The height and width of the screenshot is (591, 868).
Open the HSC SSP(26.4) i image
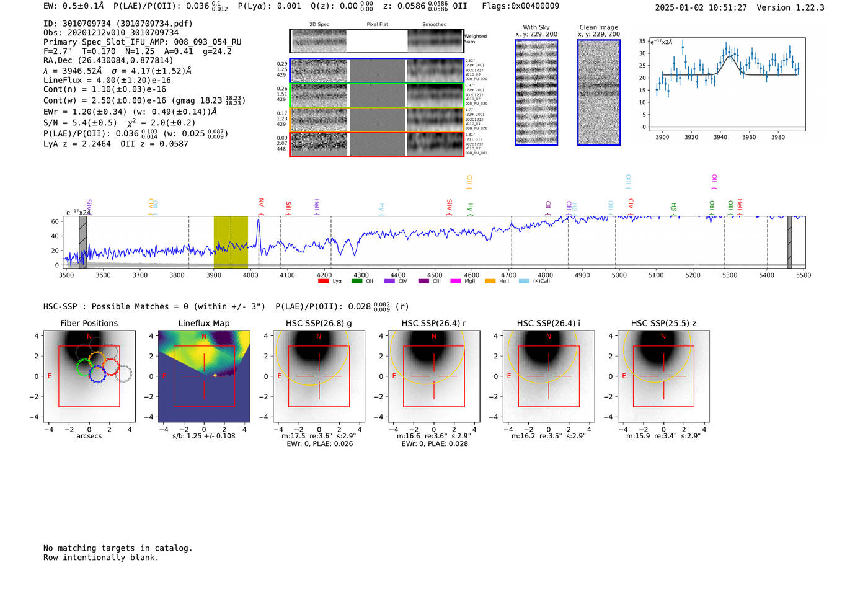549,376
